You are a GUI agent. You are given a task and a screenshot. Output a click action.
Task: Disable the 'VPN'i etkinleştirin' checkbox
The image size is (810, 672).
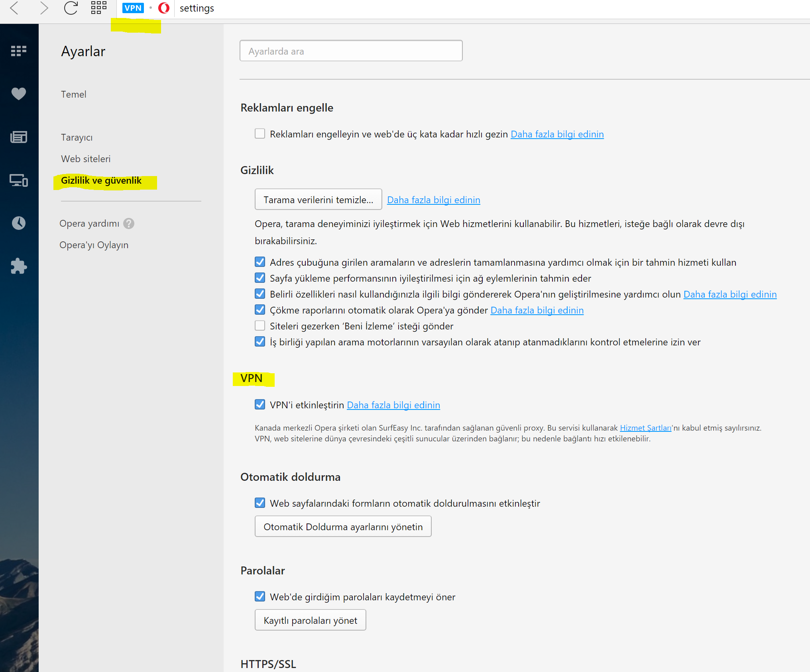[x=260, y=405]
